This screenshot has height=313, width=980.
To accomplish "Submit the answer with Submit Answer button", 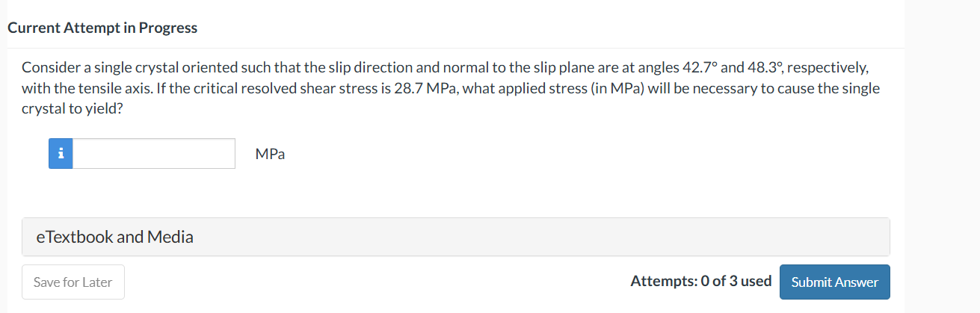I will [835, 282].
